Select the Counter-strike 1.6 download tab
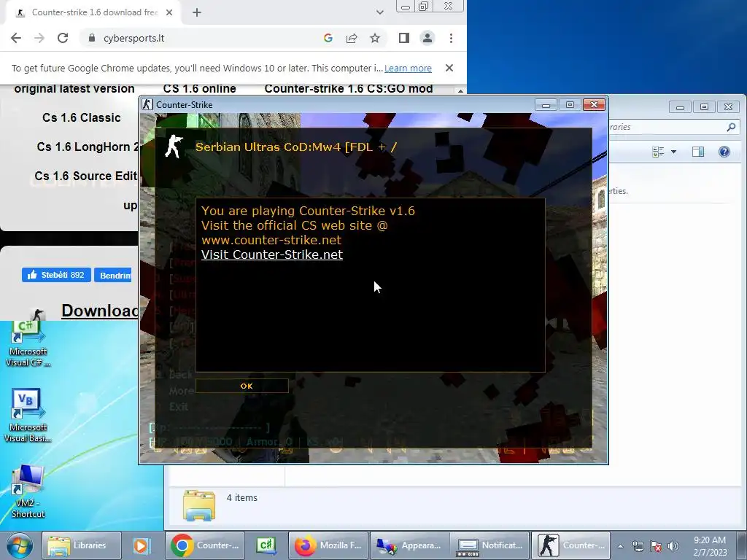Screen dimensions: 747x560 (x=93, y=13)
